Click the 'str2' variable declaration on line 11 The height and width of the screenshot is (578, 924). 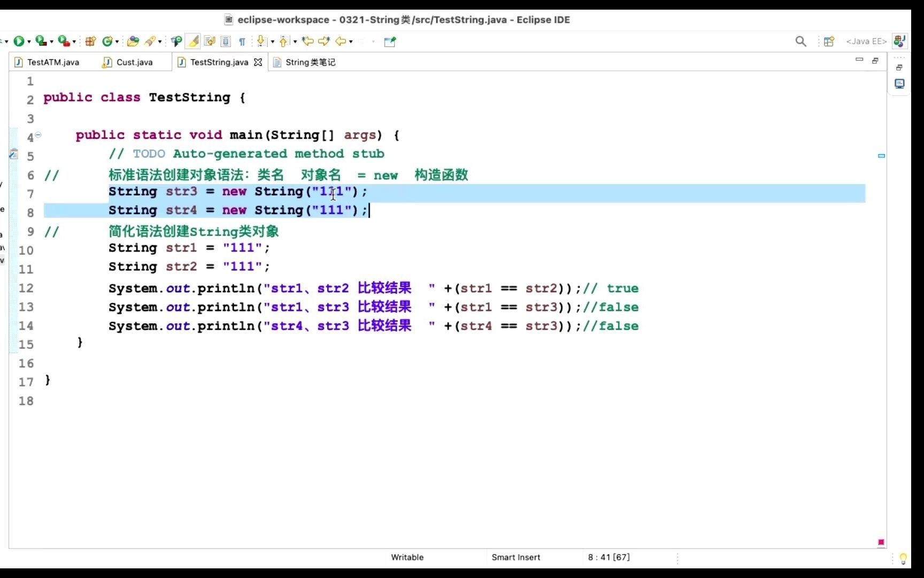click(x=181, y=267)
